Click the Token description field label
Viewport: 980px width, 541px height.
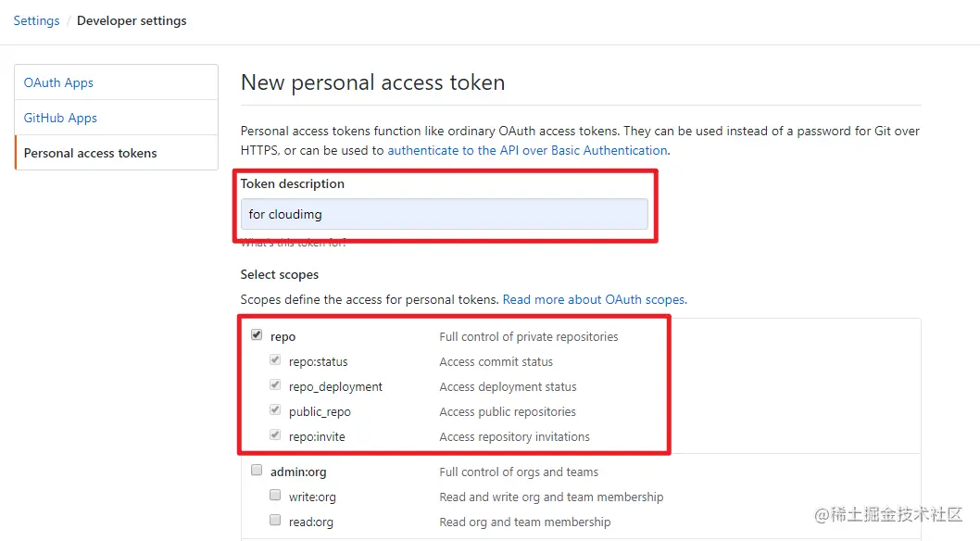click(293, 183)
